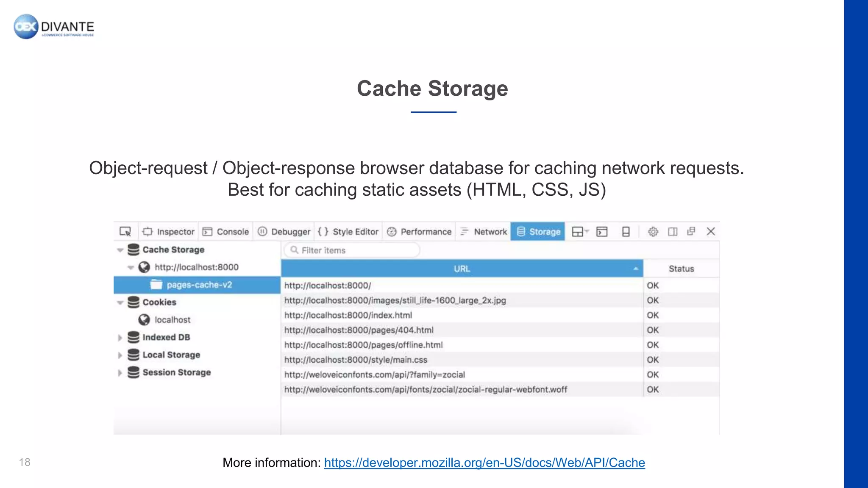Open the toolbox settings gear
The height and width of the screenshot is (488, 868).
(x=653, y=232)
